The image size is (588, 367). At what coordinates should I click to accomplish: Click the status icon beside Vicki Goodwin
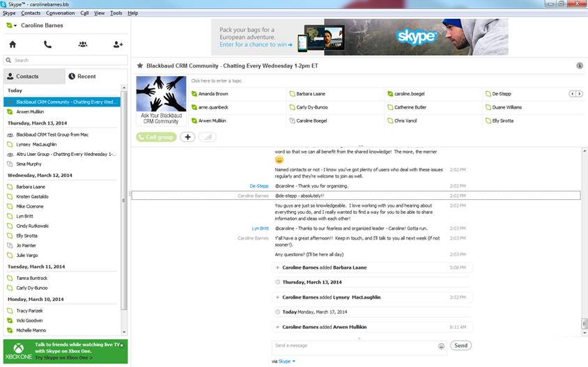click(x=10, y=320)
